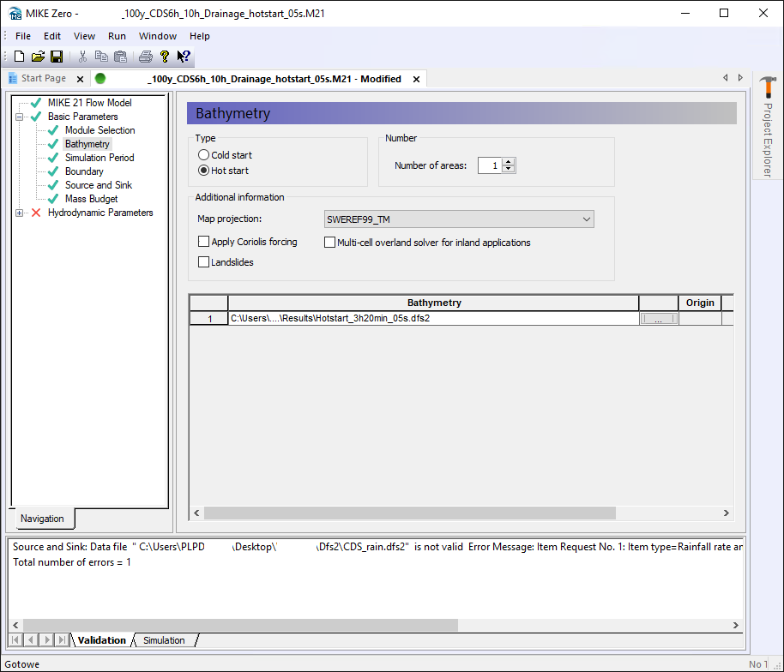Click the Print toolbar icon
784x672 pixels.
146,57
